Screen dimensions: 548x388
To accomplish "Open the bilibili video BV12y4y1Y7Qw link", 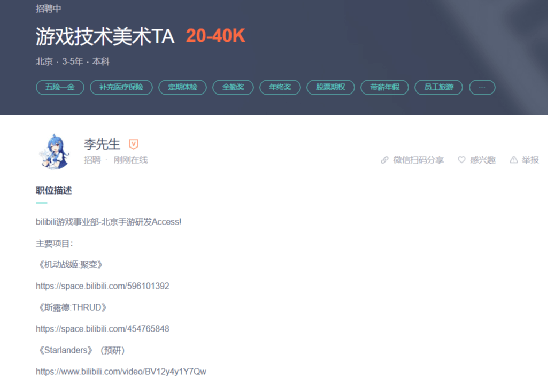I will click(x=121, y=372).
